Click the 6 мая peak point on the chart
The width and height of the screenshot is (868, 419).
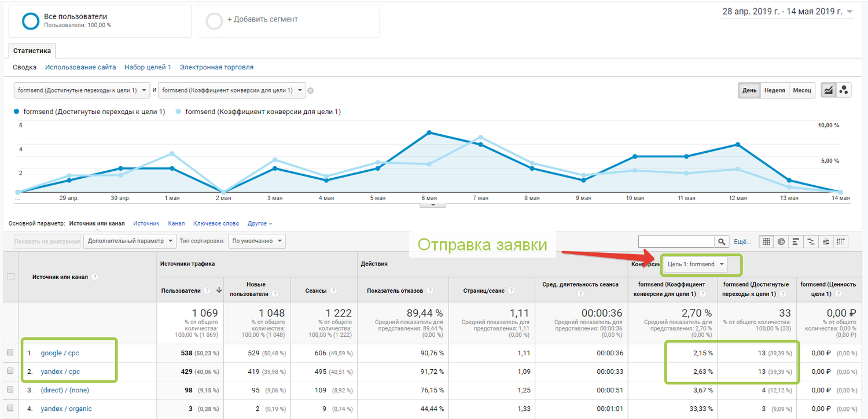(429, 133)
